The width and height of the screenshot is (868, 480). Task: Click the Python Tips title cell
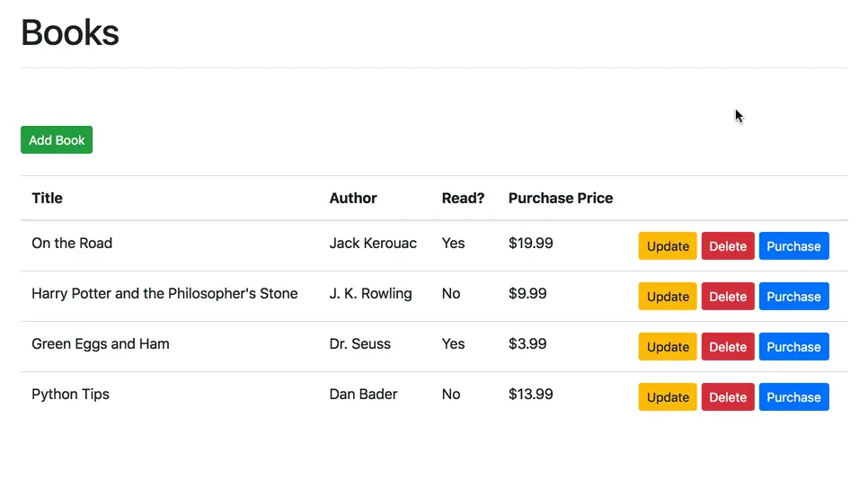pyautogui.click(x=70, y=394)
